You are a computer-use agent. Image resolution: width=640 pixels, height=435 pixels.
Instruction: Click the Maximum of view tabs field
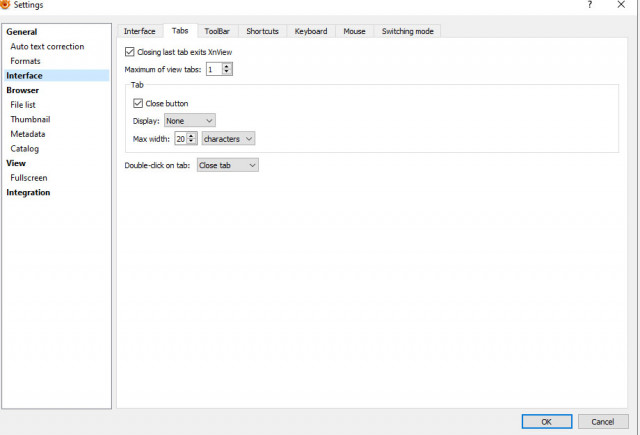pyautogui.click(x=214, y=69)
